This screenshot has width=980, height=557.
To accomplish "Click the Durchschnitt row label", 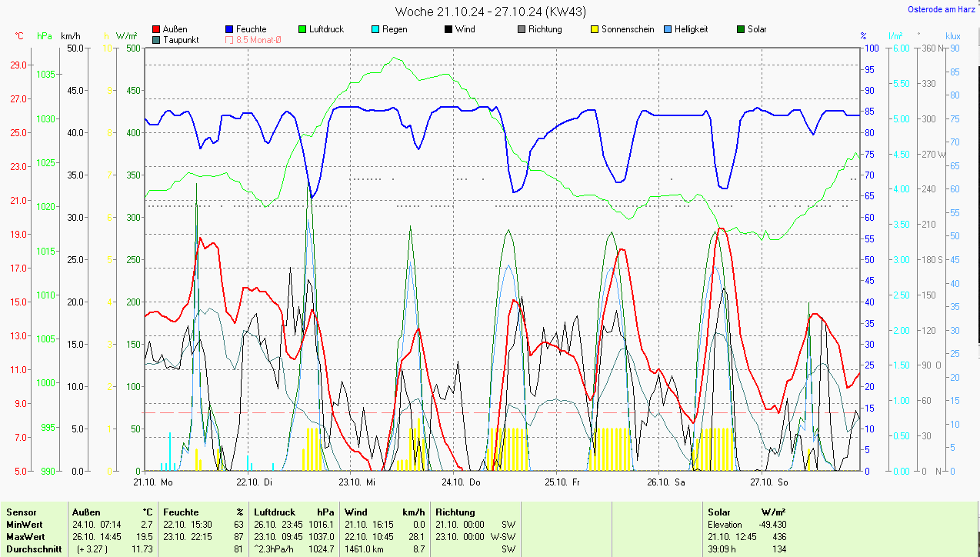I will [34, 549].
